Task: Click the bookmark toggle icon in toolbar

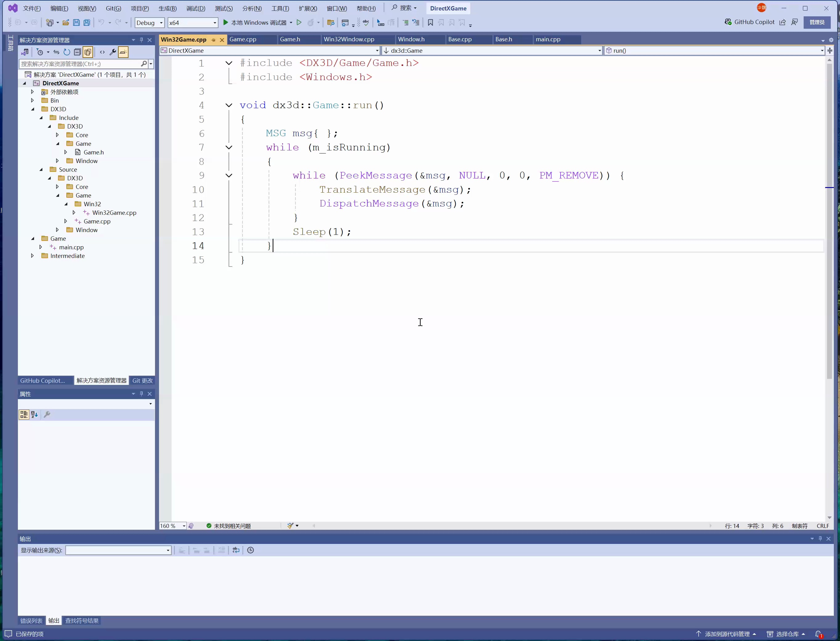Action: click(430, 22)
